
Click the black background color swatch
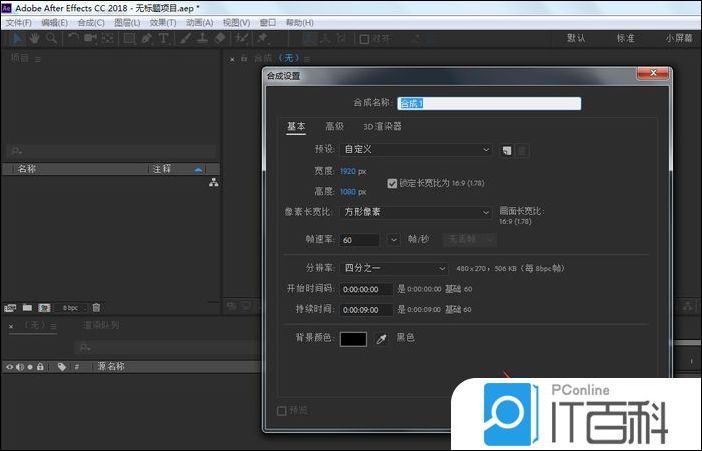pos(353,340)
